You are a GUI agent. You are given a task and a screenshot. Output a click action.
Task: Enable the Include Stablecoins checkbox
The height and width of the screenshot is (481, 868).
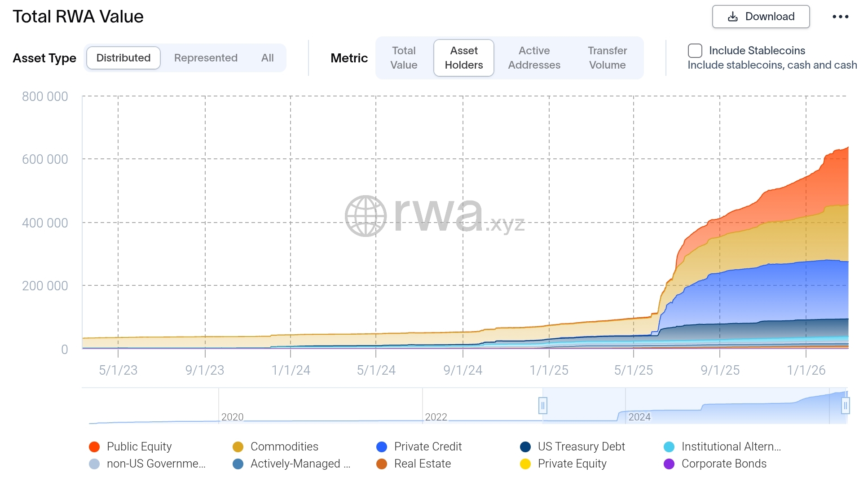point(695,51)
